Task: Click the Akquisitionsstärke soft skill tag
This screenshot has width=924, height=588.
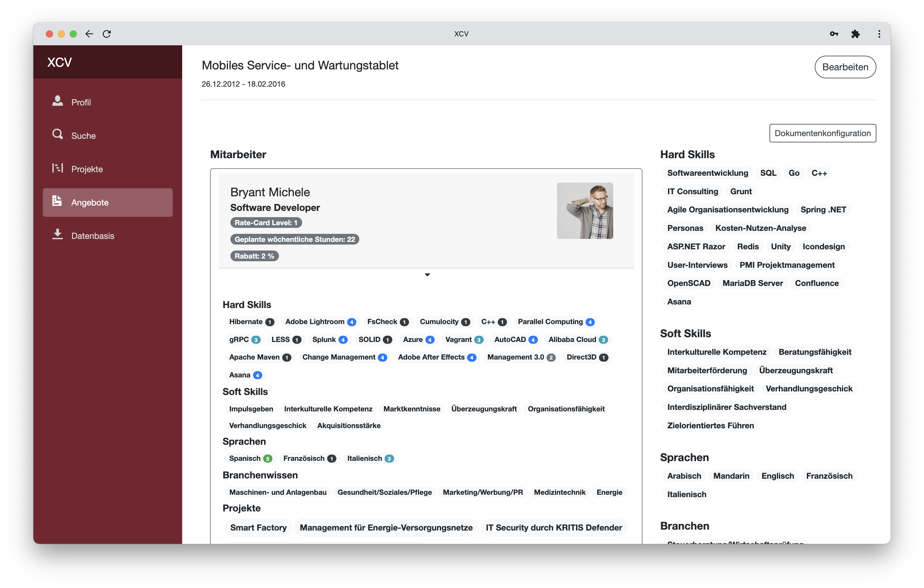Action: (x=348, y=426)
